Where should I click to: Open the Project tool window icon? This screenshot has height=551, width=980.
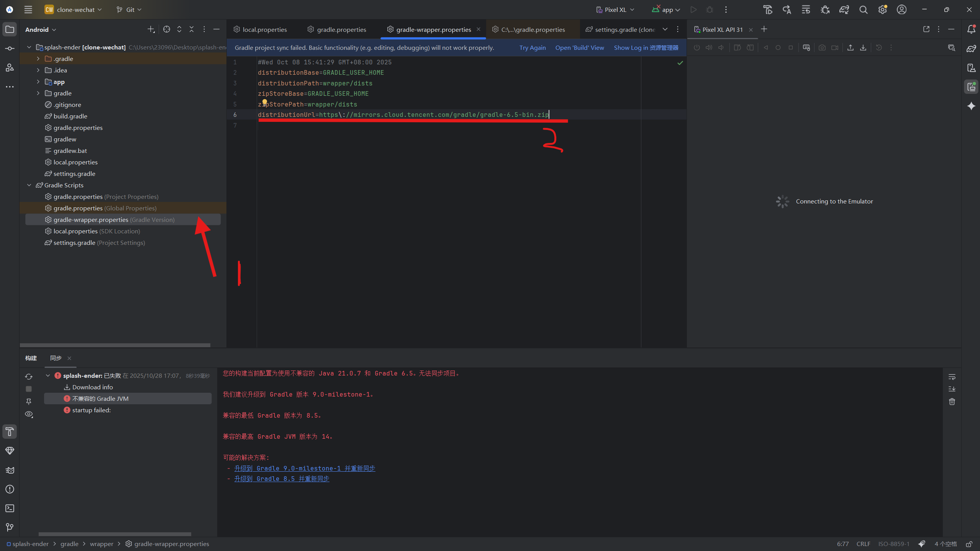tap(10, 29)
